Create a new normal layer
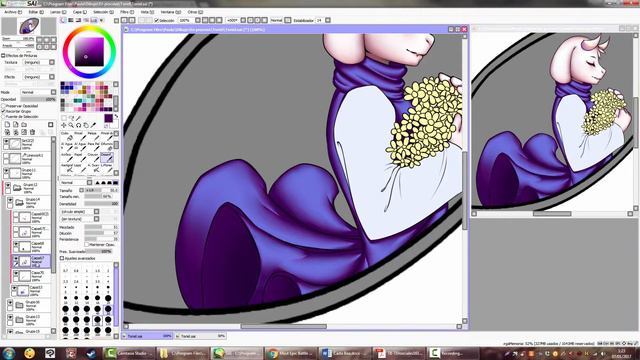Image resolution: width=640 pixels, height=360 pixels. [7, 124]
